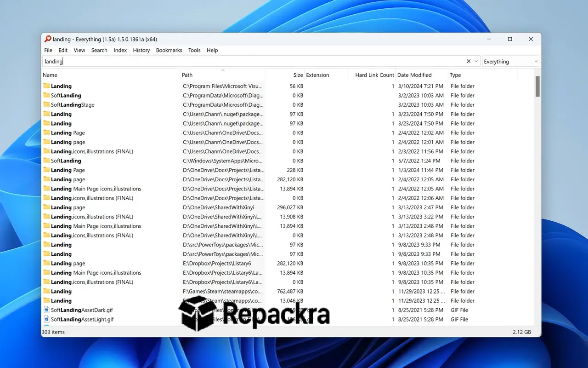Select 'Landing Main Page icons,illustrations' in D:\OneDrive\Docs

coord(96,189)
